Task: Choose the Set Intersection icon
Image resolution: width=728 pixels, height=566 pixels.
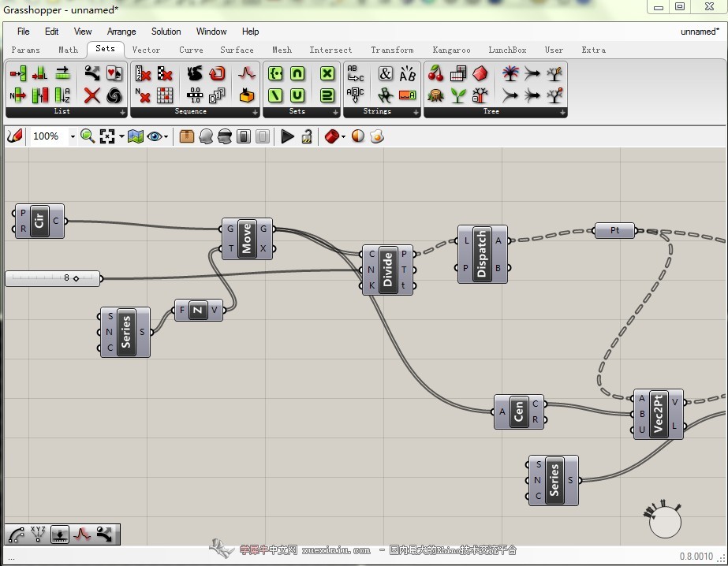Action: [x=297, y=73]
